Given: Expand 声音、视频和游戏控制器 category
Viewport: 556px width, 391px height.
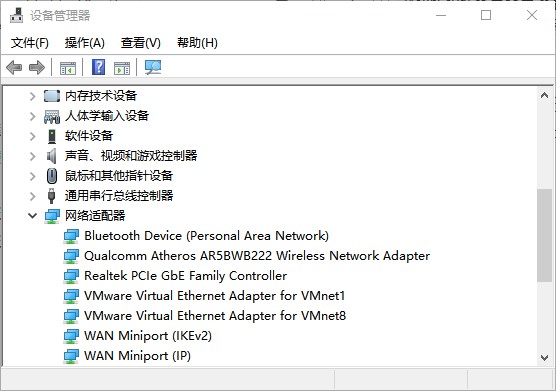Looking at the screenshot, I should click(x=33, y=156).
